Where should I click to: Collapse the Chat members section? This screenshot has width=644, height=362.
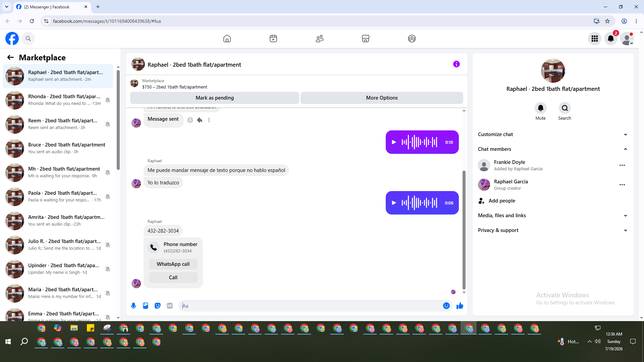[x=552, y=149]
